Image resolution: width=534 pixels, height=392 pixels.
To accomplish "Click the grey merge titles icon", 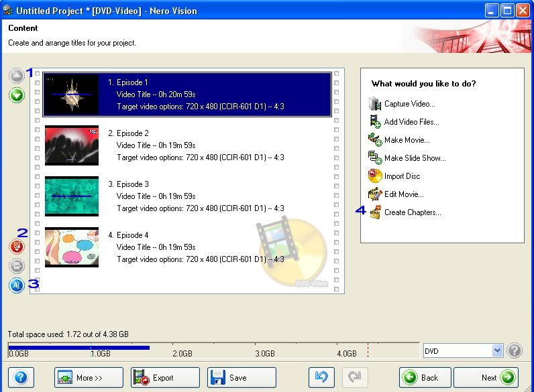I will pyautogui.click(x=16, y=266).
